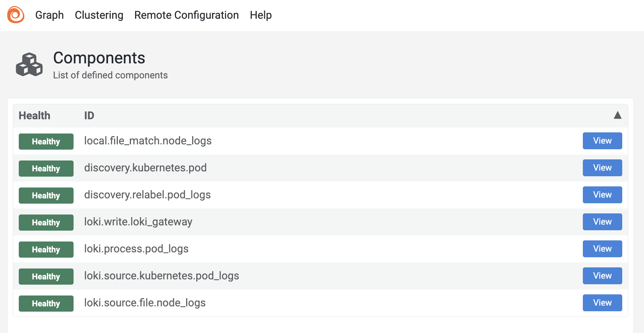Open the Graph menu item
This screenshot has height=333, width=644.
[50, 15]
